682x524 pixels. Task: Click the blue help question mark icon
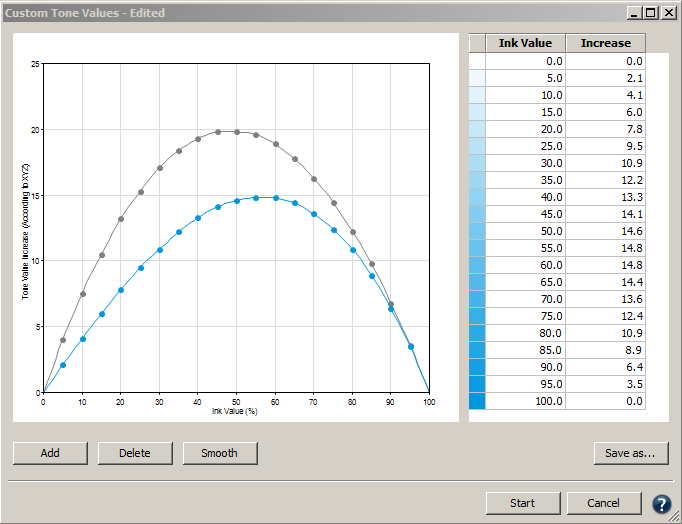pyautogui.click(x=662, y=504)
